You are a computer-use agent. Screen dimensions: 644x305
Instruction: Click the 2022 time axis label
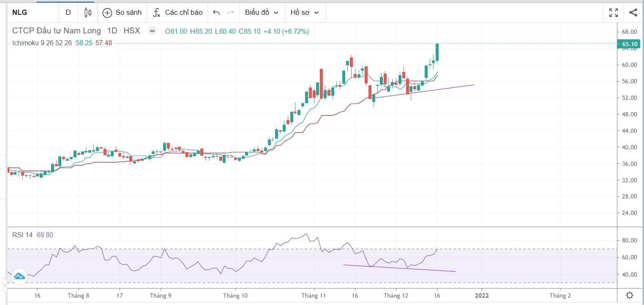click(x=481, y=296)
